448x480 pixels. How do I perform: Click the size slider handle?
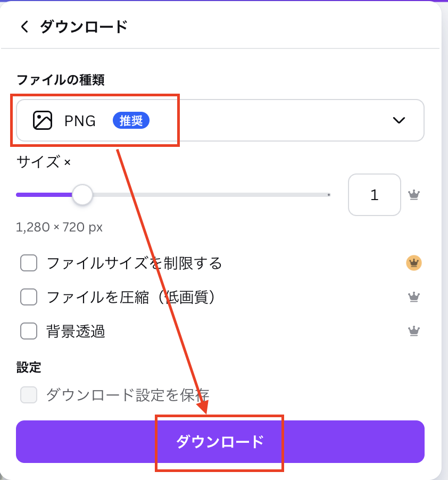(x=82, y=195)
